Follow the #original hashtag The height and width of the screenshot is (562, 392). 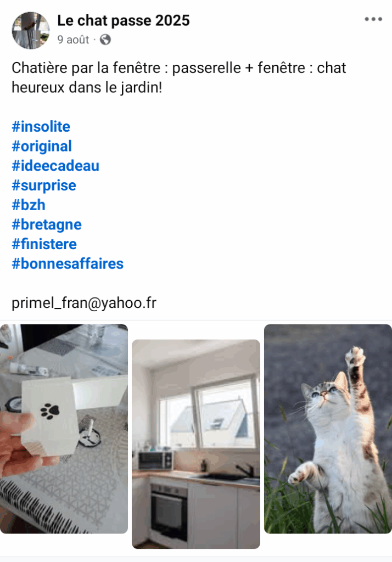point(42,146)
